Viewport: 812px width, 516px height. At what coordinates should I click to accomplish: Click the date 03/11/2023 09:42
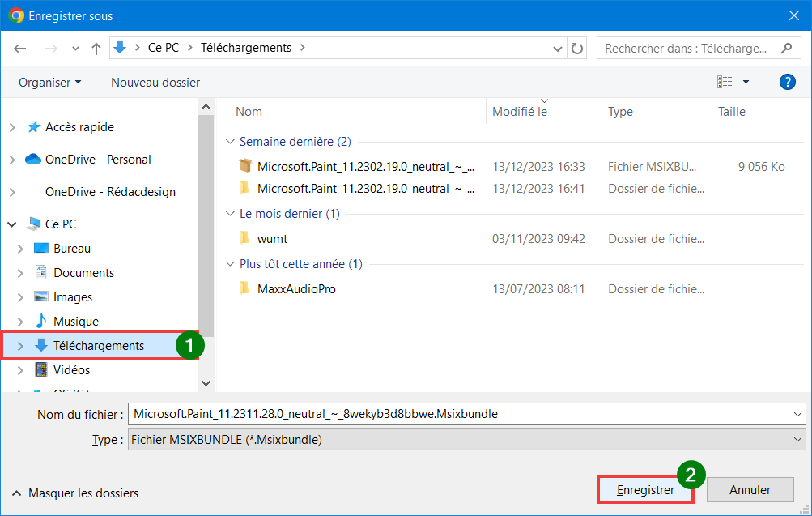tap(538, 239)
